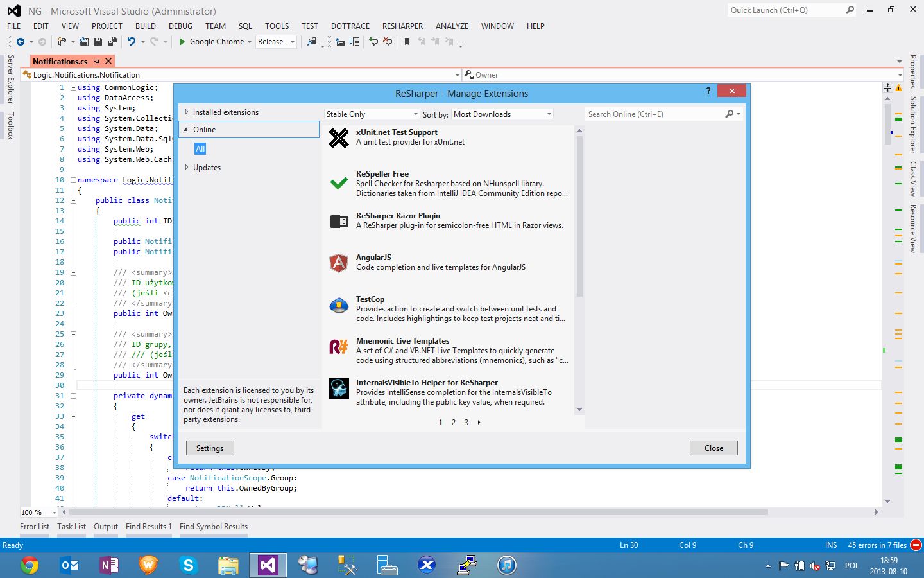Click the help question mark in dialog title
This screenshot has width=924, height=578.
pyautogui.click(x=708, y=91)
